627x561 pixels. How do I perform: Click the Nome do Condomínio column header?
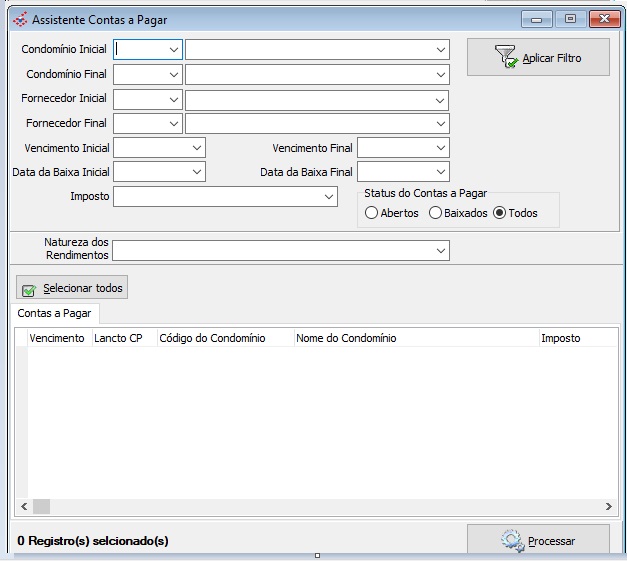click(346, 338)
